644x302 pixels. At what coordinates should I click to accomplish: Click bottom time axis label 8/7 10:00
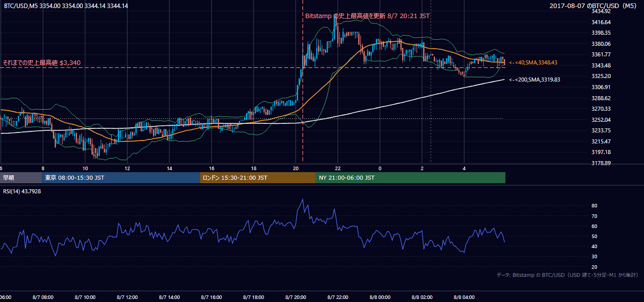click(86, 297)
